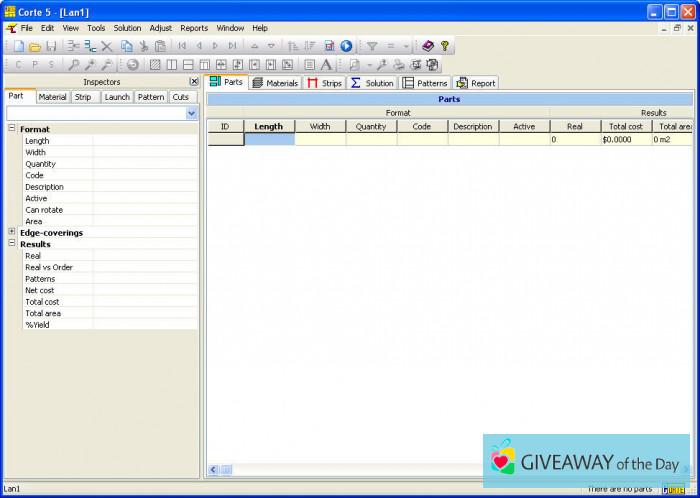Click the Quantity column header

tap(371, 127)
